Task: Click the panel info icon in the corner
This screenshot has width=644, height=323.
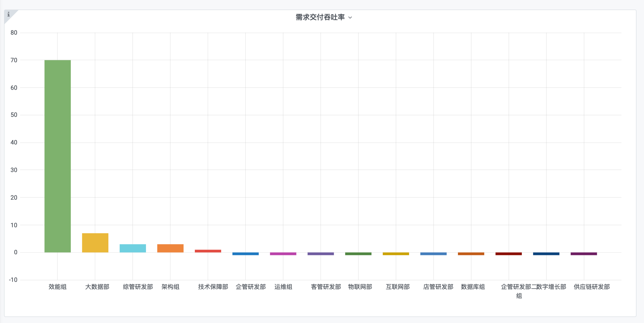Action: 9,14
